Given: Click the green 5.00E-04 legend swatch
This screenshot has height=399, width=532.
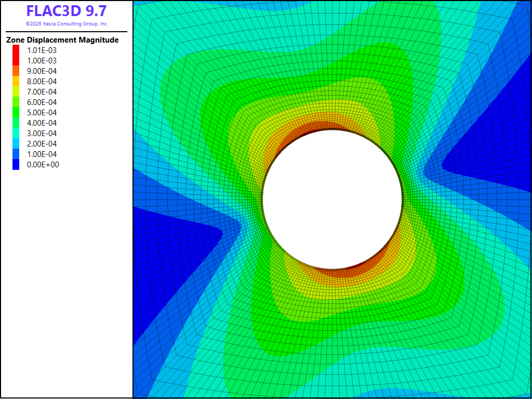Looking at the screenshot, I should click(16, 113).
